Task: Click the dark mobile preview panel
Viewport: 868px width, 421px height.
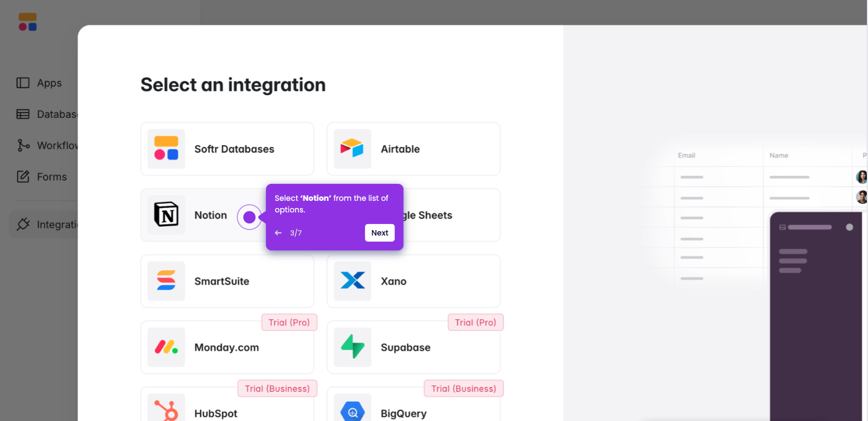Action: click(x=816, y=316)
